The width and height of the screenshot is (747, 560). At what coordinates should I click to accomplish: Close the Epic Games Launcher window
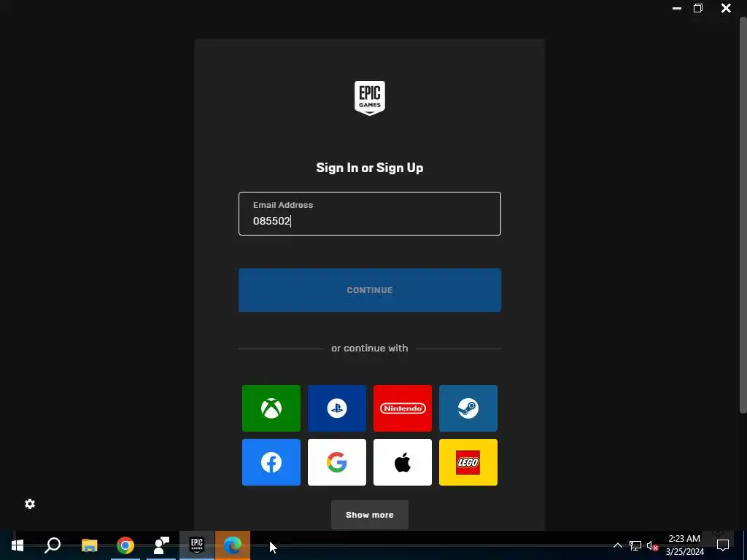(726, 8)
